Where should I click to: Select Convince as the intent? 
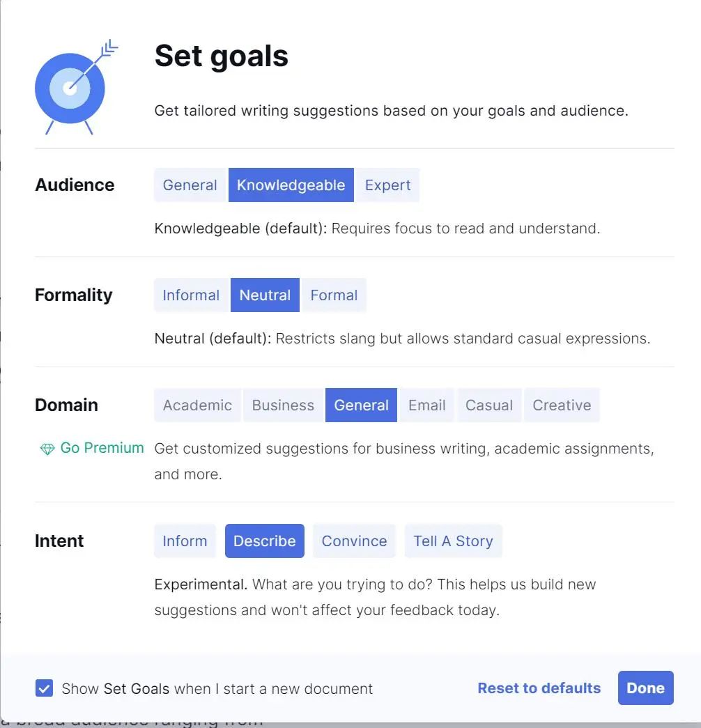pyautogui.click(x=354, y=541)
